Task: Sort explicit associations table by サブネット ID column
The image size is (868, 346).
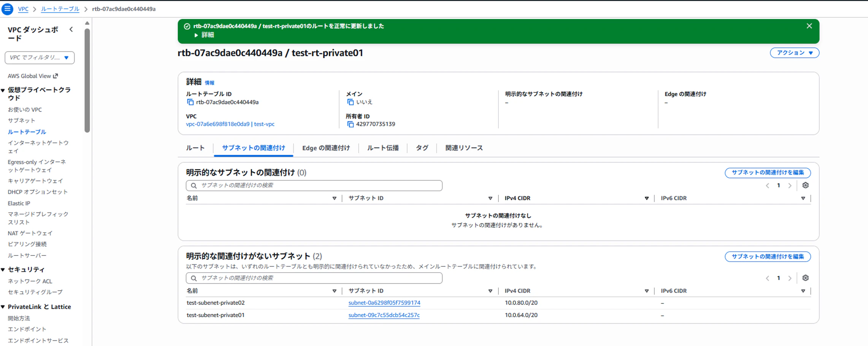Action: pyautogui.click(x=490, y=198)
